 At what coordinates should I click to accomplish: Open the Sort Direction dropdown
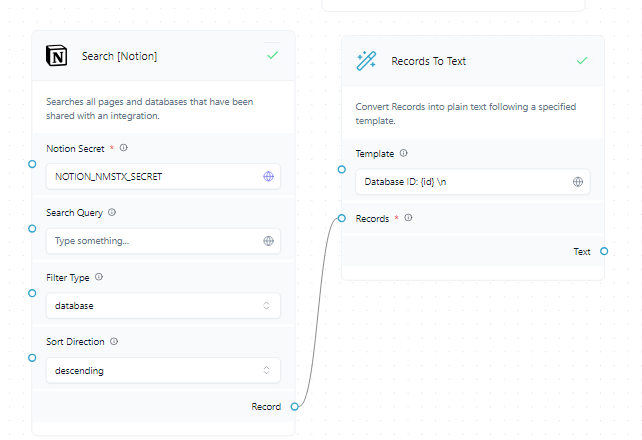pos(163,370)
